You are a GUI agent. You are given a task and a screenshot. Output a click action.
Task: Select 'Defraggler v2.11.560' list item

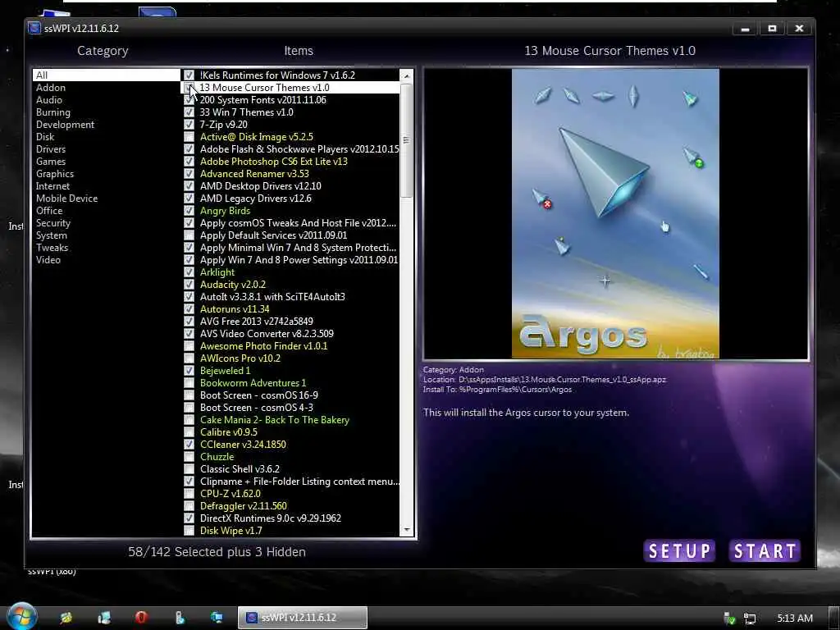click(x=243, y=505)
